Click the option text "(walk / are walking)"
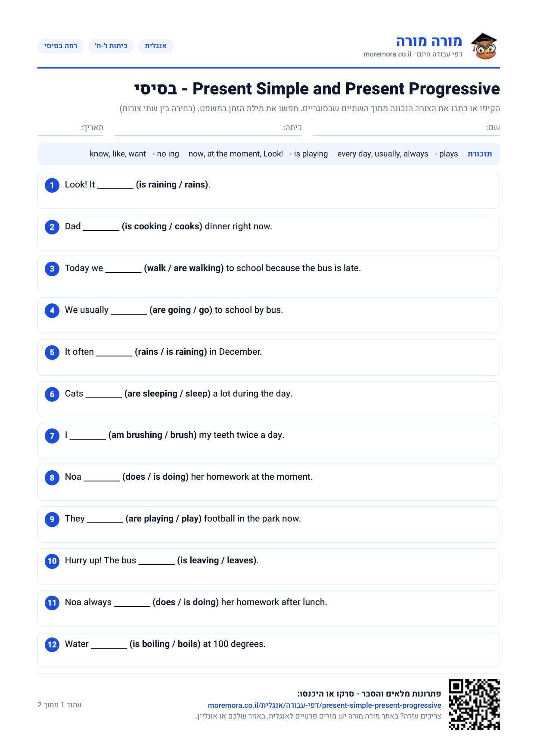The height and width of the screenshot is (756, 534). coord(184,268)
